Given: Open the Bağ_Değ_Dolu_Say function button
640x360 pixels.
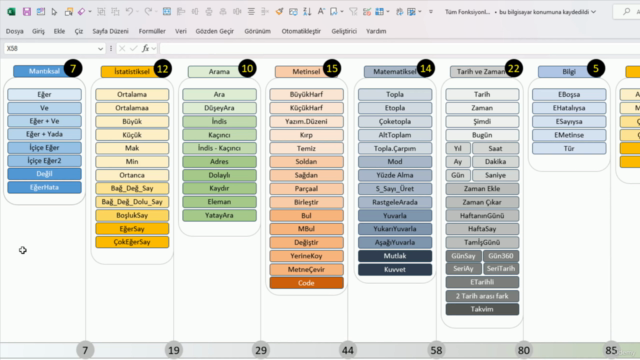Looking at the screenshot, I should pos(132,202).
